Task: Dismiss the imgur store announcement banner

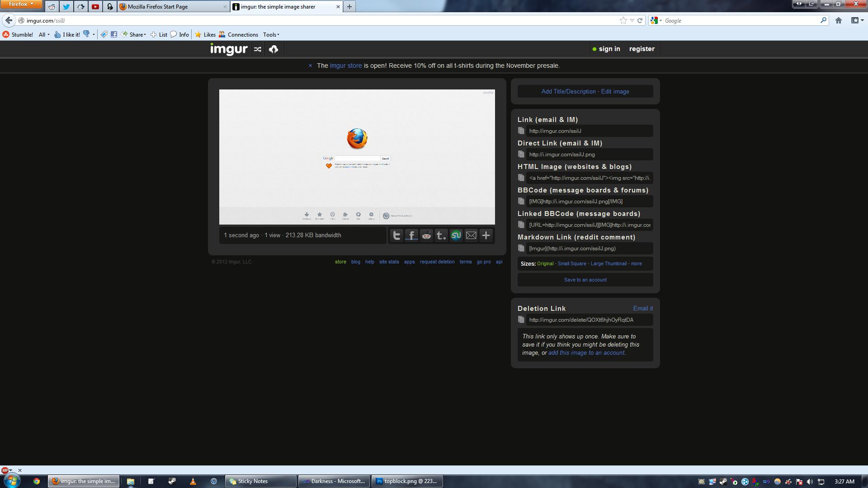Action: click(x=310, y=66)
